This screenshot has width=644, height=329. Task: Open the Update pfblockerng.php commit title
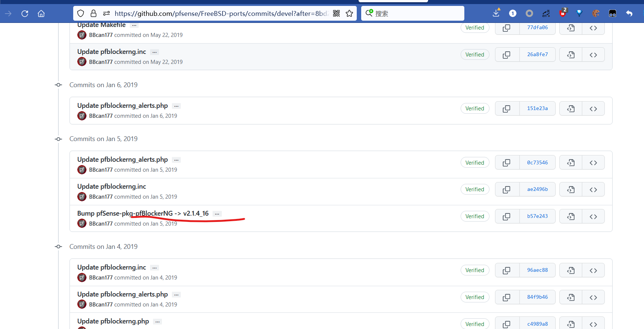coord(113,321)
